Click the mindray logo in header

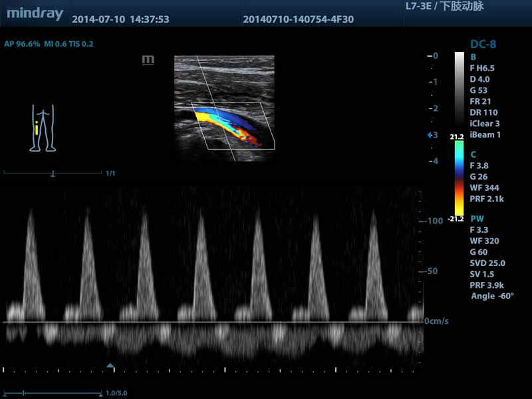[x=35, y=15]
